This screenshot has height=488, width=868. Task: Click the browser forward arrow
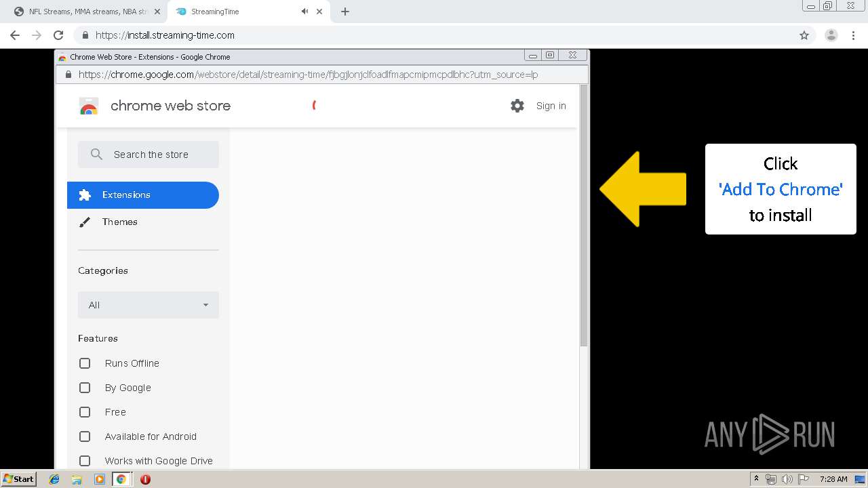tap(37, 35)
